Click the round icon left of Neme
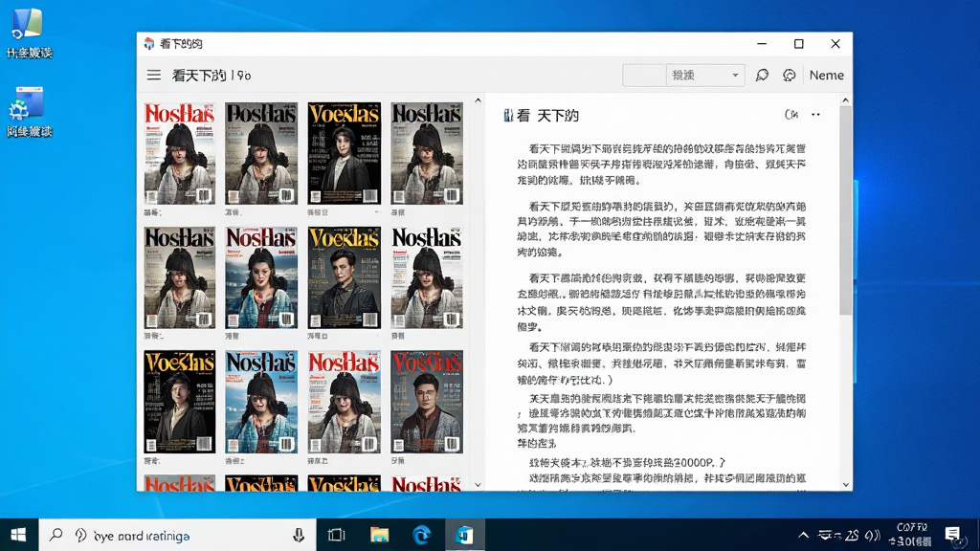This screenshot has width=980, height=551. [x=790, y=76]
